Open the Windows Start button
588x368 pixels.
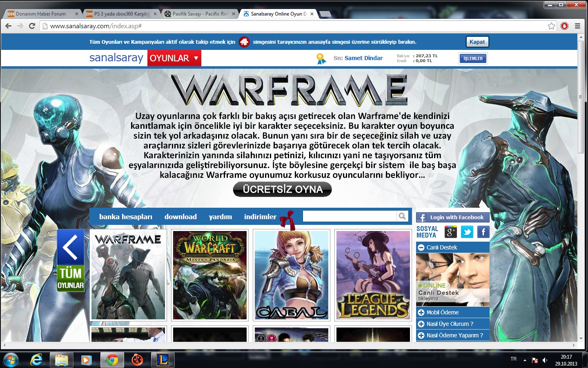coord(11,360)
